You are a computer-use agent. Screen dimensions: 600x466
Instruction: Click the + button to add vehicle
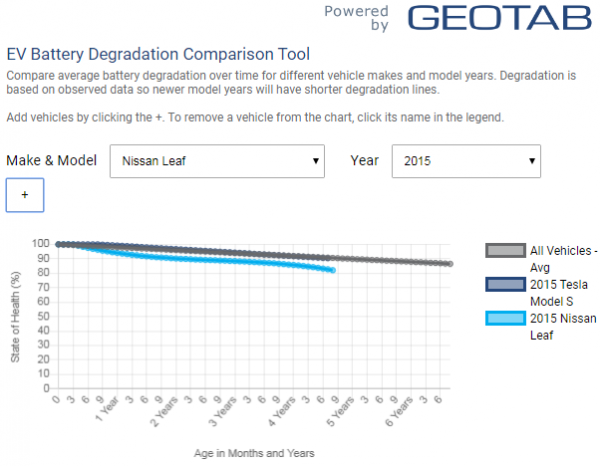coord(25,195)
